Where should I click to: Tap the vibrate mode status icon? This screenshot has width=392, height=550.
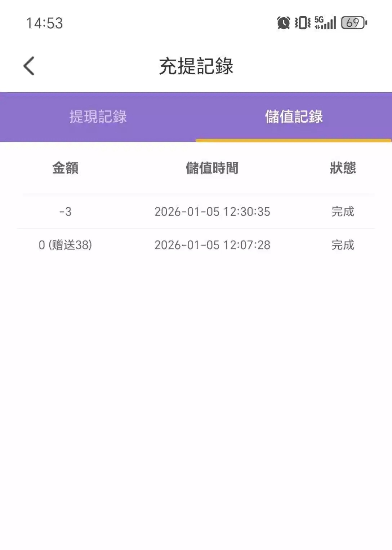point(302,23)
